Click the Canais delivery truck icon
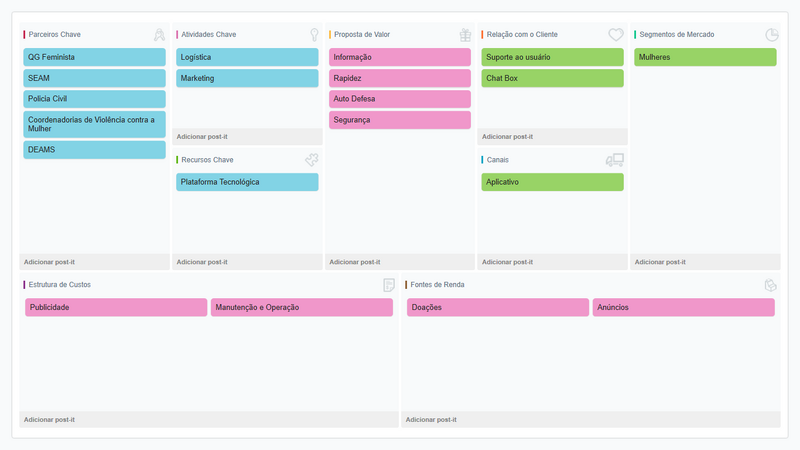This screenshot has height=450, width=800. click(614, 160)
